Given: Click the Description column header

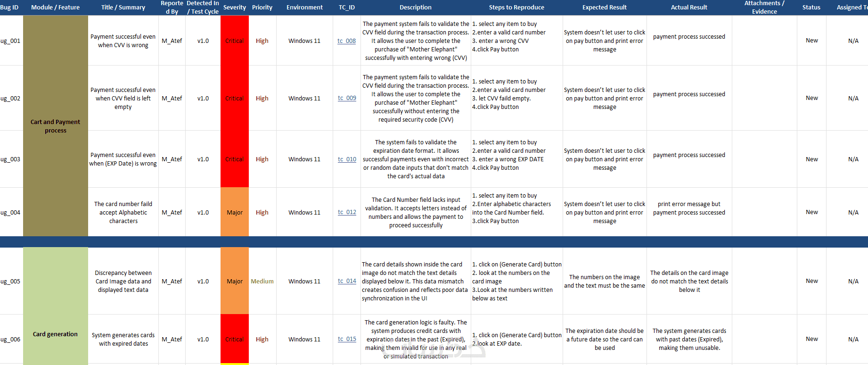Looking at the screenshot, I should pyautogui.click(x=416, y=8).
